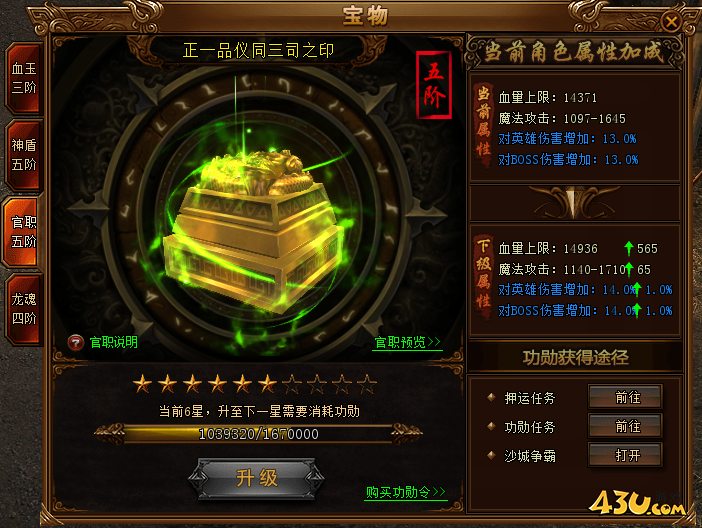Click the 功勋 progress bar 1039320/1670000
The image size is (702, 528).
pos(258,434)
